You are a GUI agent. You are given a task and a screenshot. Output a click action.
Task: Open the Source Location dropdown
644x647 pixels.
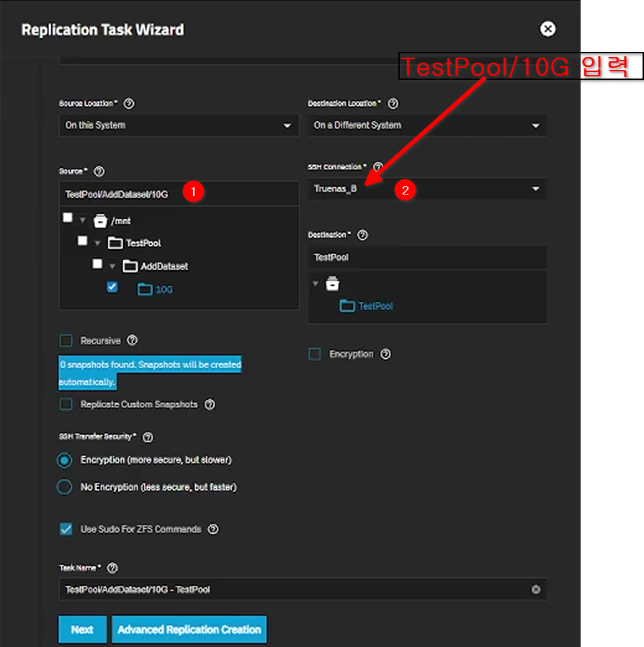tap(178, 125)
